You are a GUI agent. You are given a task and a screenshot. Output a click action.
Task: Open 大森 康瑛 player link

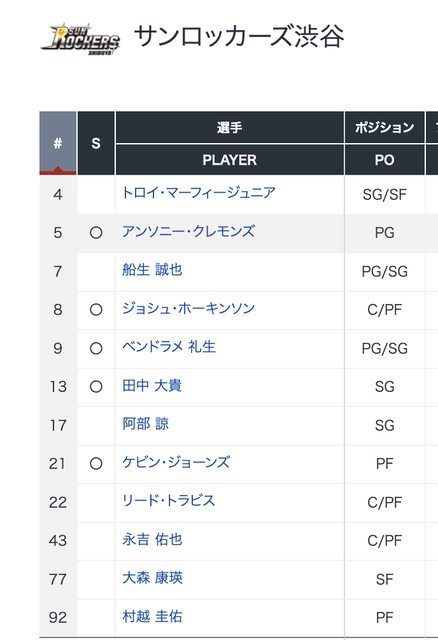(152, 578)
